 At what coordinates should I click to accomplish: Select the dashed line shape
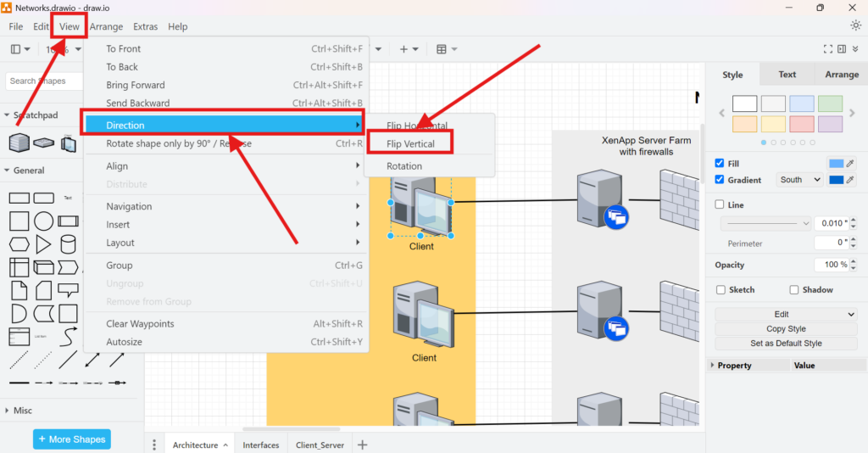(19, 360)
